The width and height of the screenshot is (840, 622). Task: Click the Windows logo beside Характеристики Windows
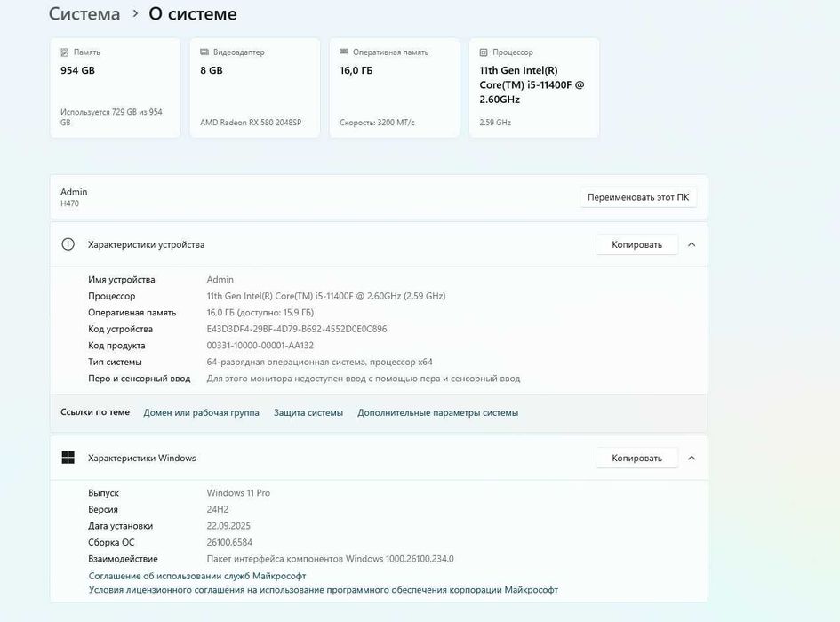click(68, 458)
